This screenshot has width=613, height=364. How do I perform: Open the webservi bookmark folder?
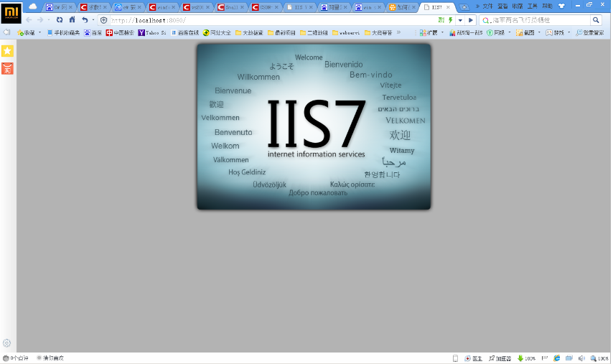[x=346, y=33]
